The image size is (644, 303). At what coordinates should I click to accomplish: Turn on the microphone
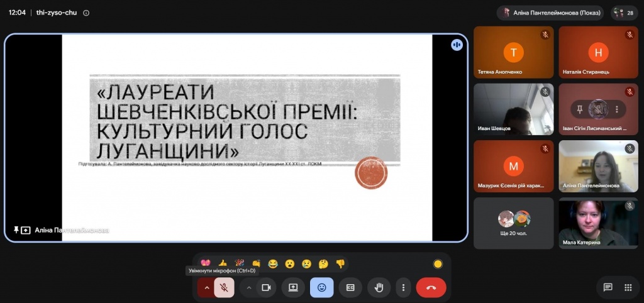click(x=225, y=287)
